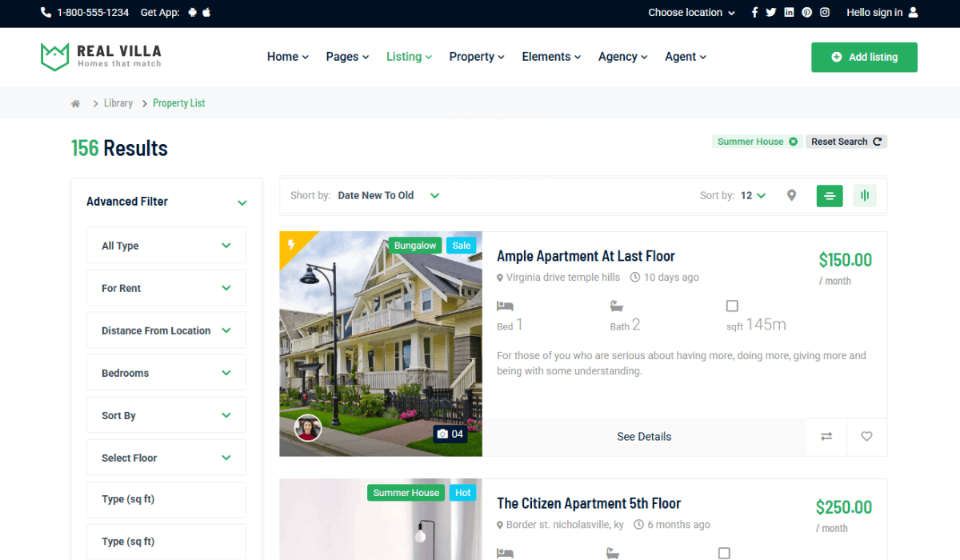Click the first Type (sq ft) input field
Image resolution: width=960 pixels, height=560 pixels.
(166, 499)
